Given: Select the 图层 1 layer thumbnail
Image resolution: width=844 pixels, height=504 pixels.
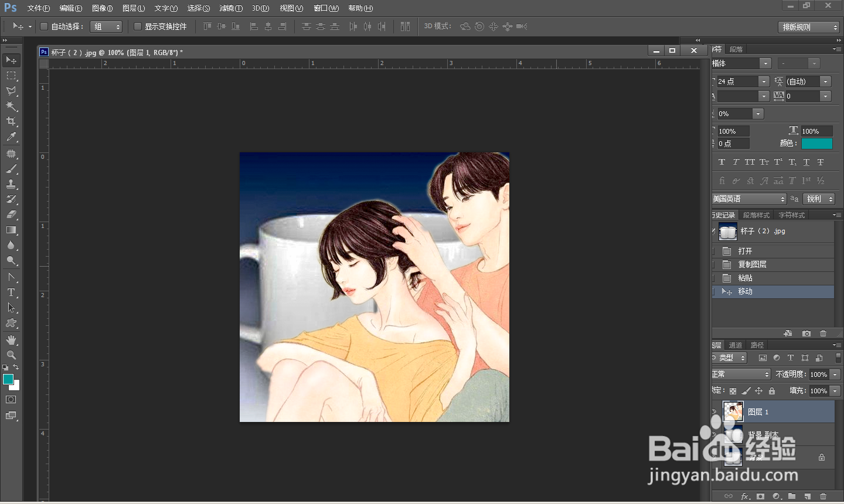Looking at the screenshot, I should 733,412.
